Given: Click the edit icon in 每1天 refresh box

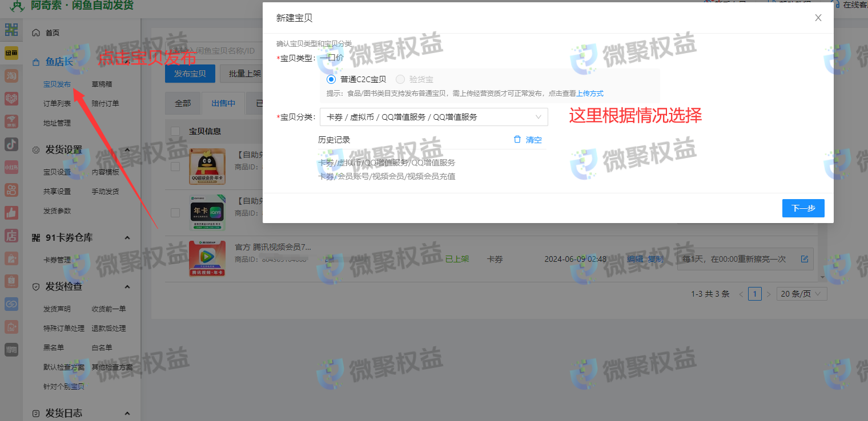Looking at the screenshot, I should click(805, 259).
